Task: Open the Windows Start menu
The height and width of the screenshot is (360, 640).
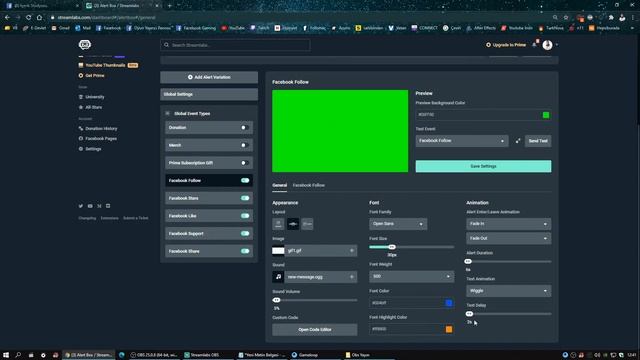Action: pos(6,355)
